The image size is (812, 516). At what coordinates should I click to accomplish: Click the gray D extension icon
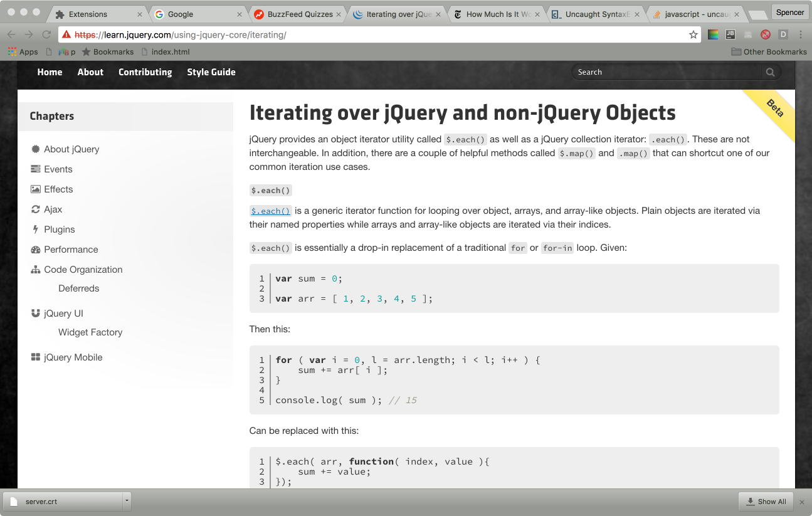[x=783, y=34]
